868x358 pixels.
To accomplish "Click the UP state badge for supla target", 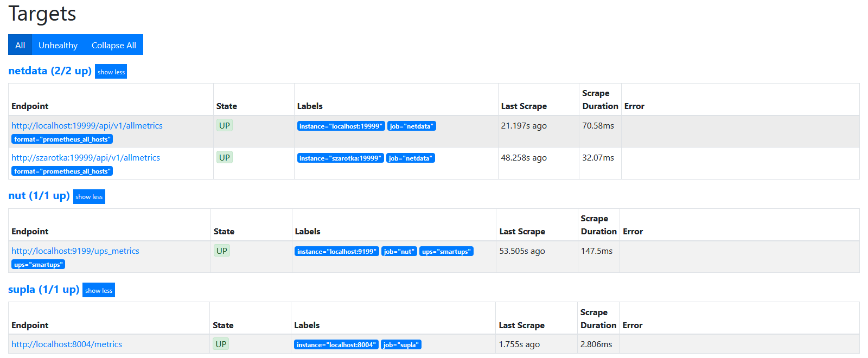I will [x=221, y=344].
